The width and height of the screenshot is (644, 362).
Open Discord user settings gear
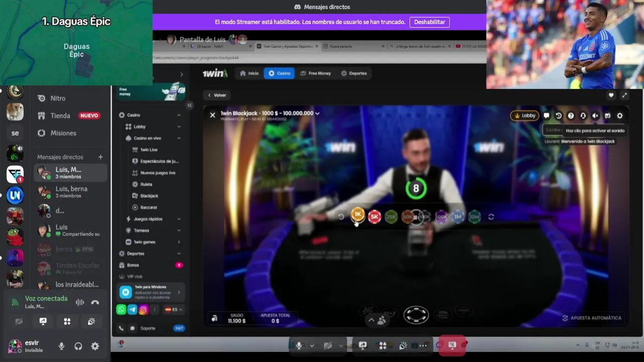[x=95, y=346]
